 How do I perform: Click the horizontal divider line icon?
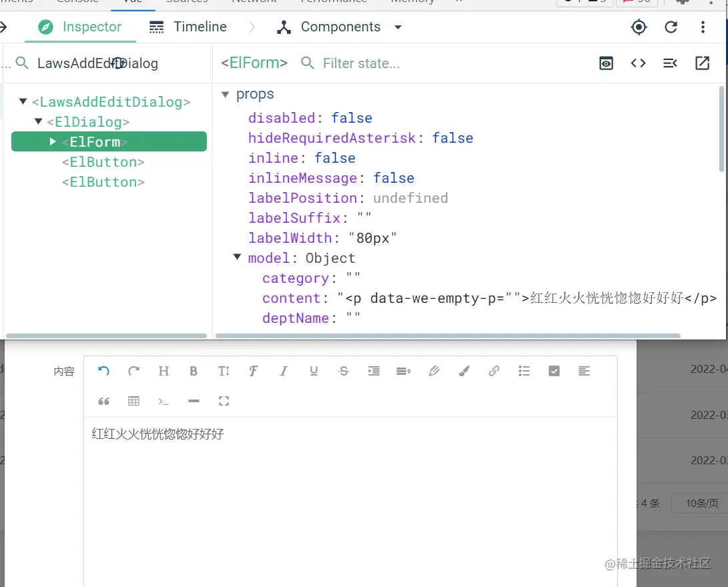tap(194, 401)
